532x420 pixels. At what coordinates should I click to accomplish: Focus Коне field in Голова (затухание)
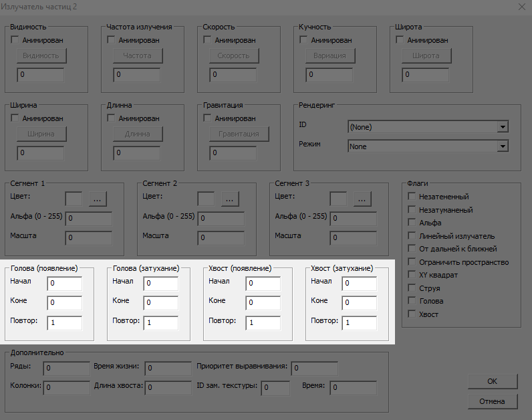(161, 303)
